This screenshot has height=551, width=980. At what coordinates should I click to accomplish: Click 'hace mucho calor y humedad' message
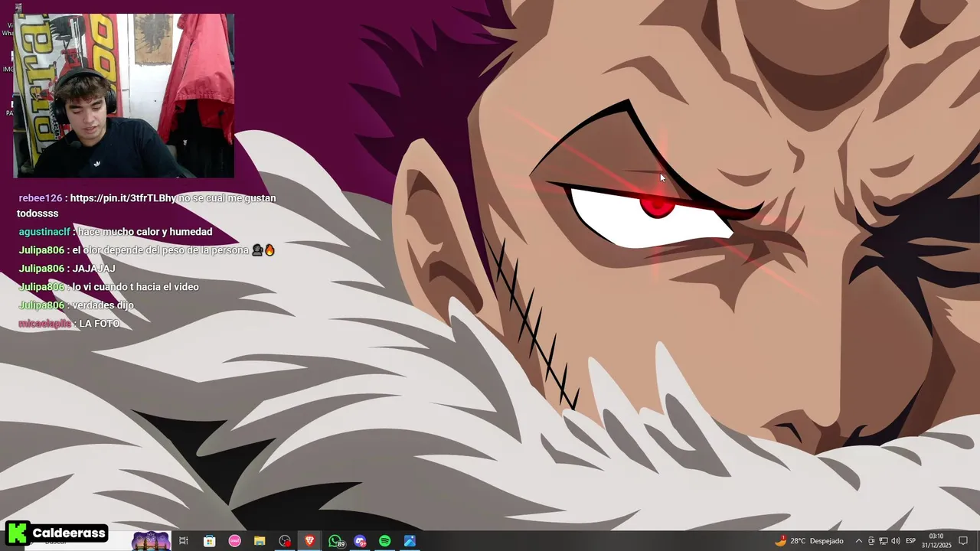[145, 232]
